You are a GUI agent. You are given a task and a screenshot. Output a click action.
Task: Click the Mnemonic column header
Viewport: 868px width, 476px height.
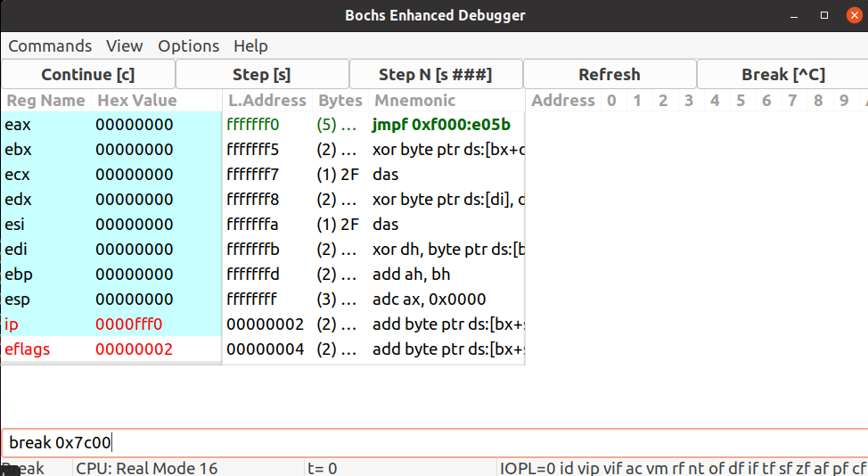tap(415, 101)
